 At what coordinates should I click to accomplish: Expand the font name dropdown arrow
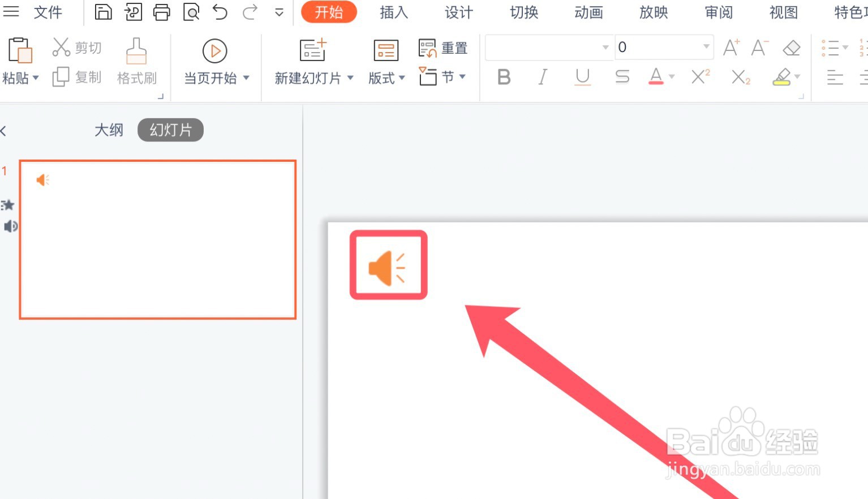(x=605, y=47)
